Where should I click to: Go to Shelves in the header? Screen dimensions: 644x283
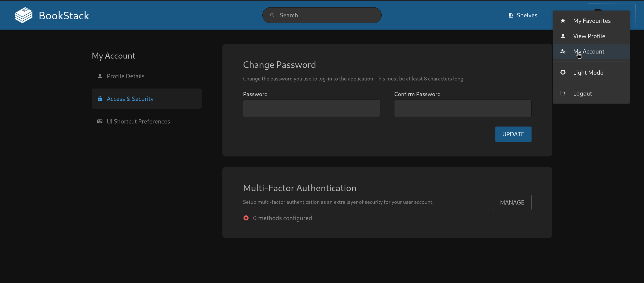point(523,15)
